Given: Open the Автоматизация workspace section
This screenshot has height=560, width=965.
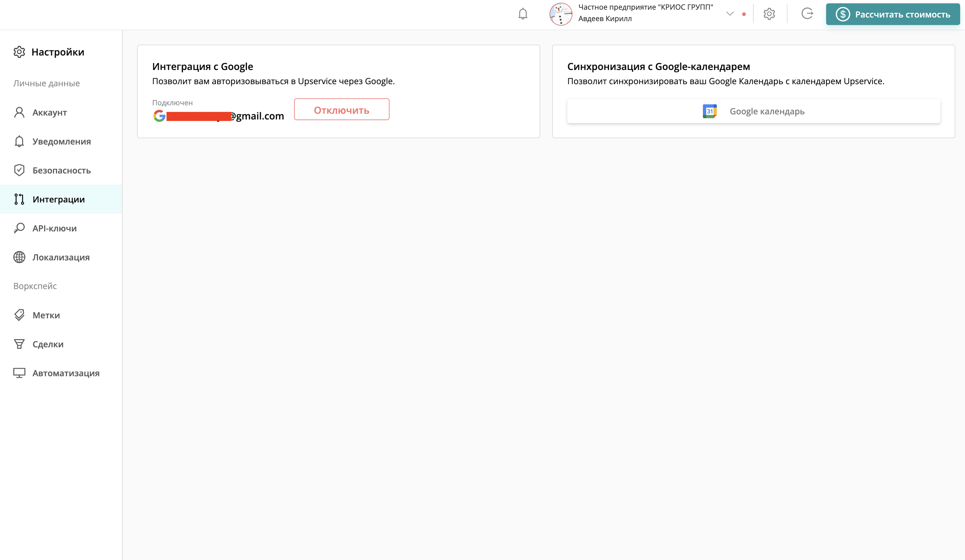Looking at the screenshot, I should click(66, 373).
